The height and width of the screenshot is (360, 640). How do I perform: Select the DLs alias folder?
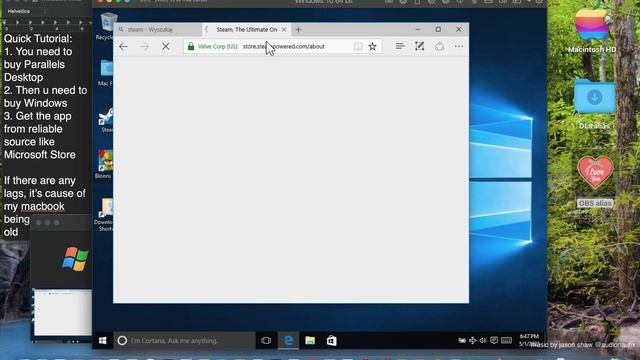pyautogui.click(x=594, y=105)
